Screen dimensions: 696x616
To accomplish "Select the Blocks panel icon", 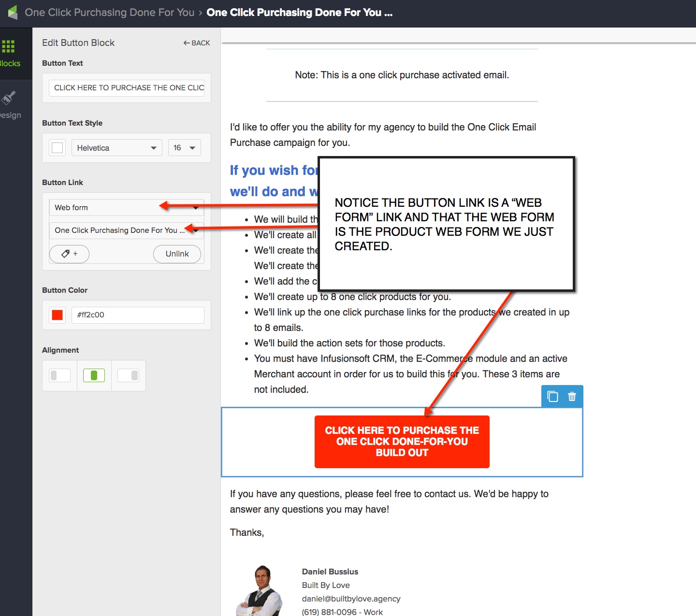I will pos(8,46).
